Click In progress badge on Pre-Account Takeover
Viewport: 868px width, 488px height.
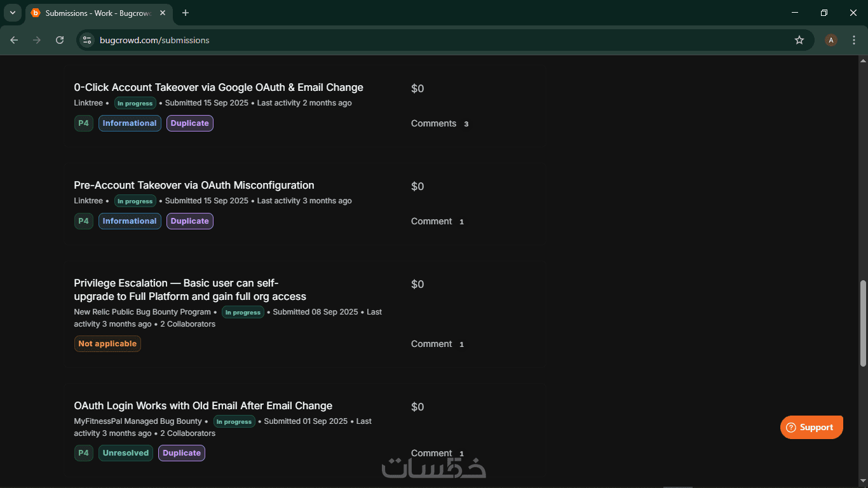(x=135, y=201)
